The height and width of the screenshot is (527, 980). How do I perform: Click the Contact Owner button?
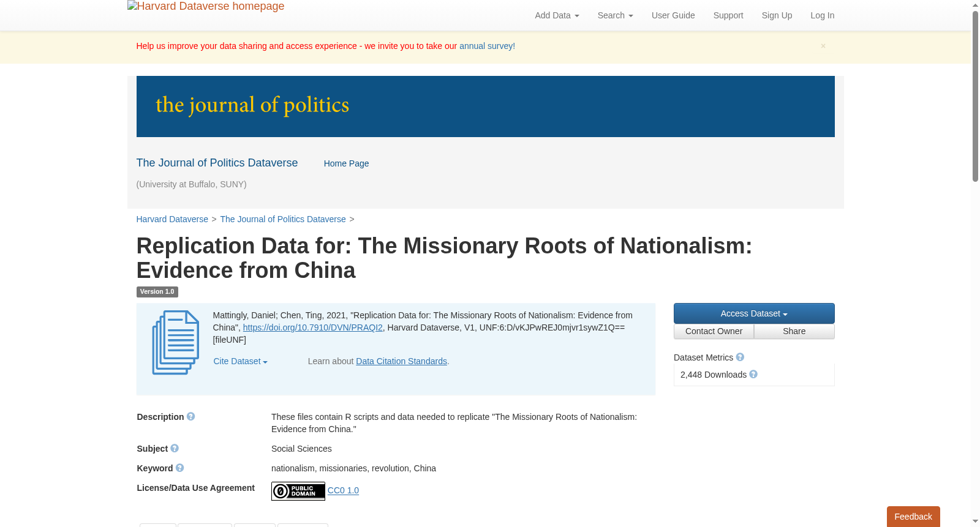point(714,331)
